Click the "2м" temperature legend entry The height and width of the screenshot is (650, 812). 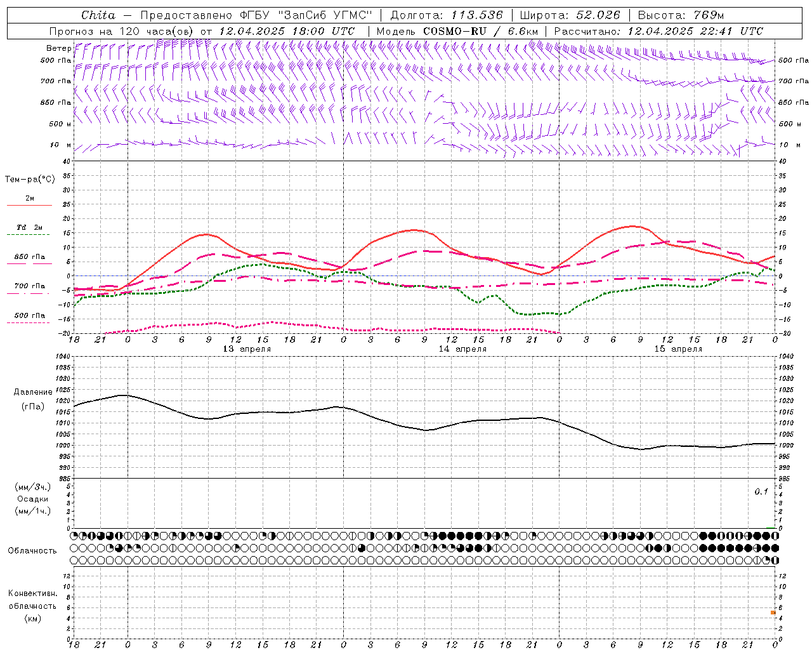(30, 199)
